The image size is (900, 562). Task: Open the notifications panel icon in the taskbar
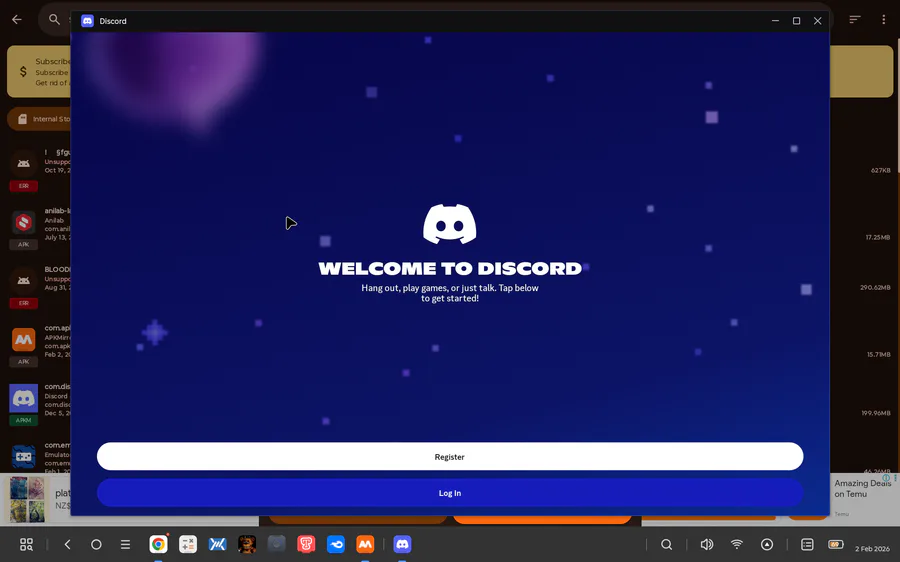[807, 544]
